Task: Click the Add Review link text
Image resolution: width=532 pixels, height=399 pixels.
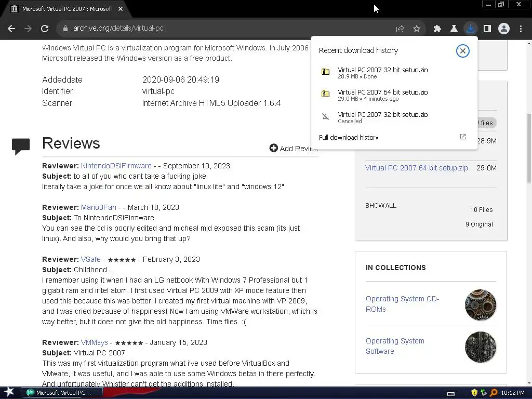Action: tap(299, 149)
